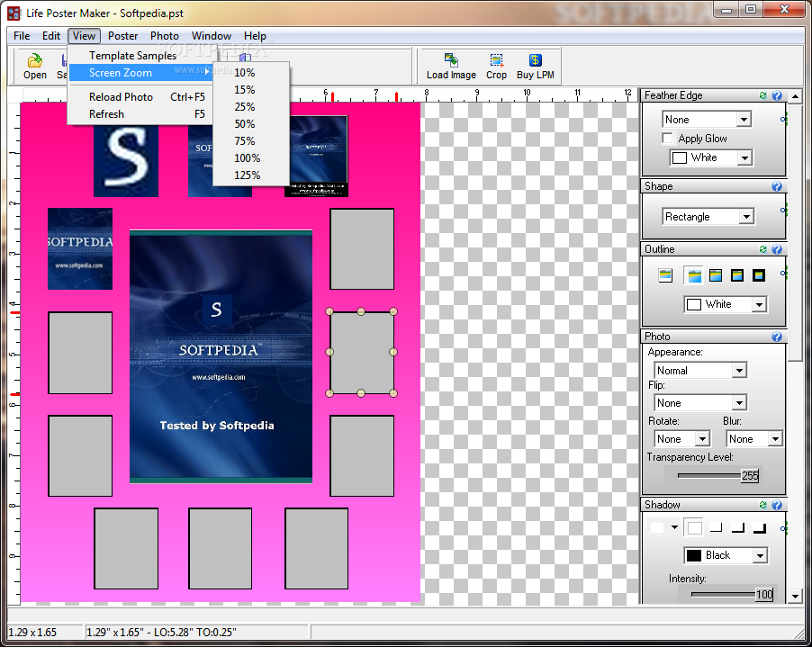Image resolution: width=812 pixels, height=647 pixels.
Task: Choose Reload Photo menu entry
Action: point(140,97)
